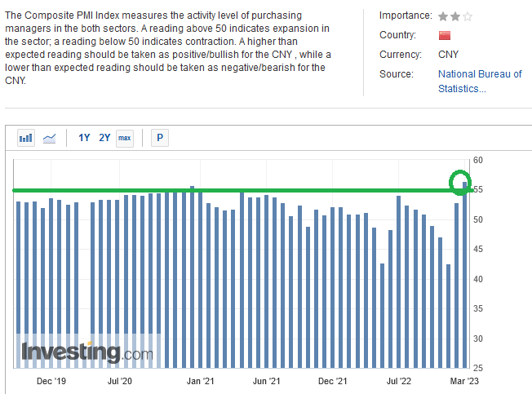Click the Mar '23 highest bar
Viewport: 532px width, 394px height.
pos(464,275)
